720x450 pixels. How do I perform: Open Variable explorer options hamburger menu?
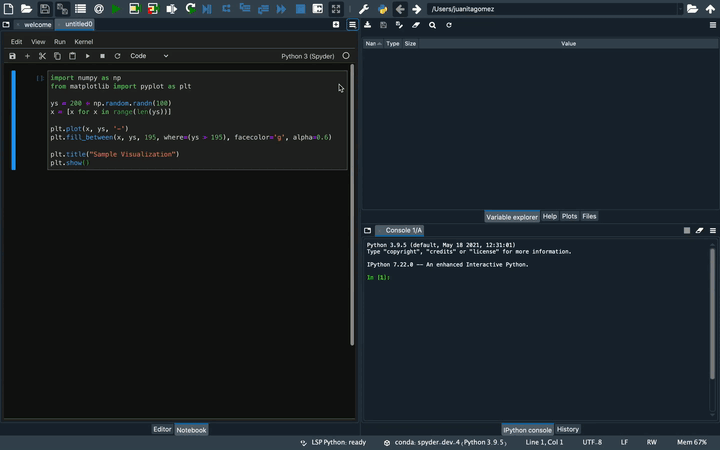[x=712, y=25]
